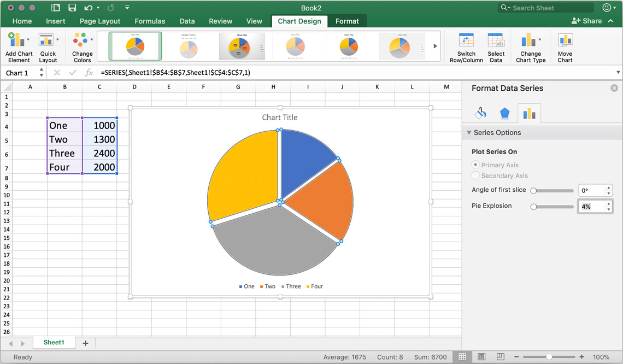This screenshot has height=364, width=623.
Task: Collapse the Series Options section
Action: pos(469,132)
